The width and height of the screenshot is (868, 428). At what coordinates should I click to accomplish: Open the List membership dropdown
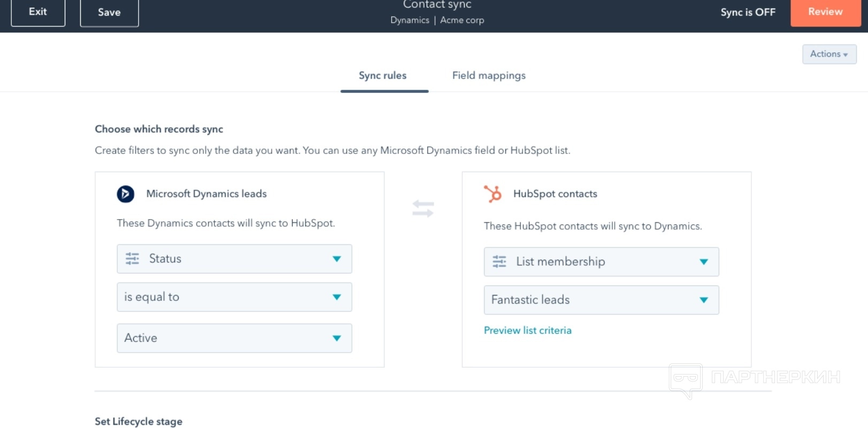point(601,261)
